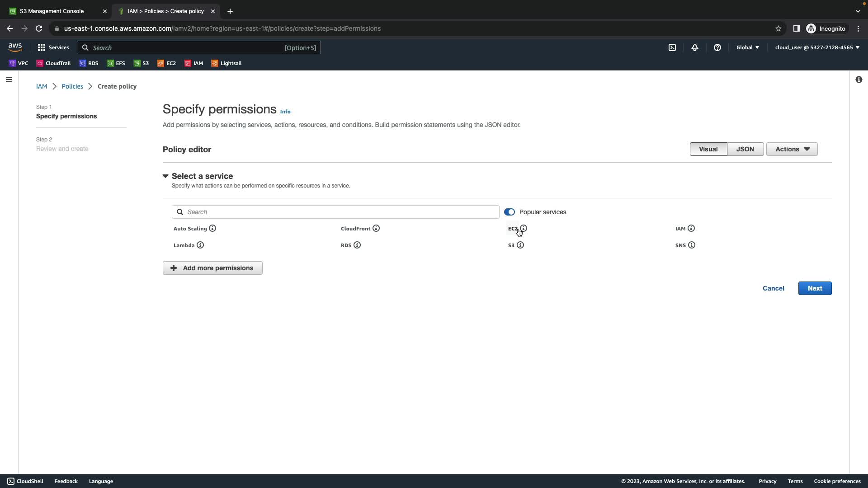
Task: Select the Visual editor mode button
Action: (x=708, y=149)
